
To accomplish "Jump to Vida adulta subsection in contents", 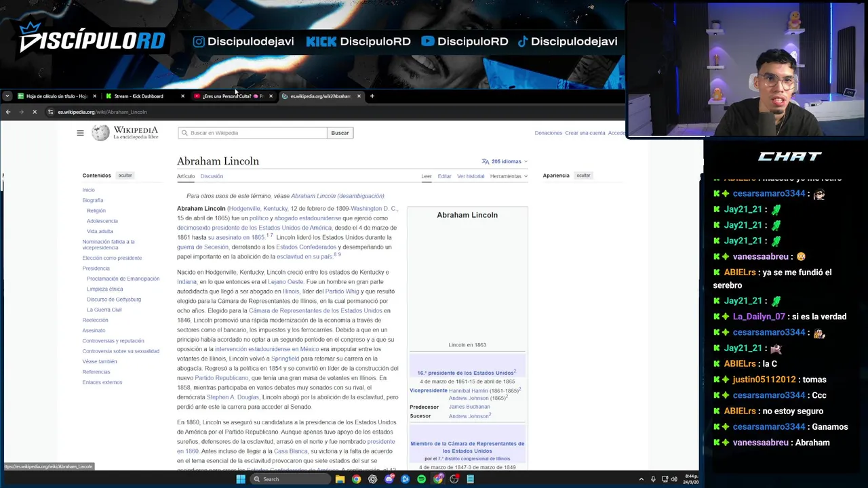I will tap(100, 231).
